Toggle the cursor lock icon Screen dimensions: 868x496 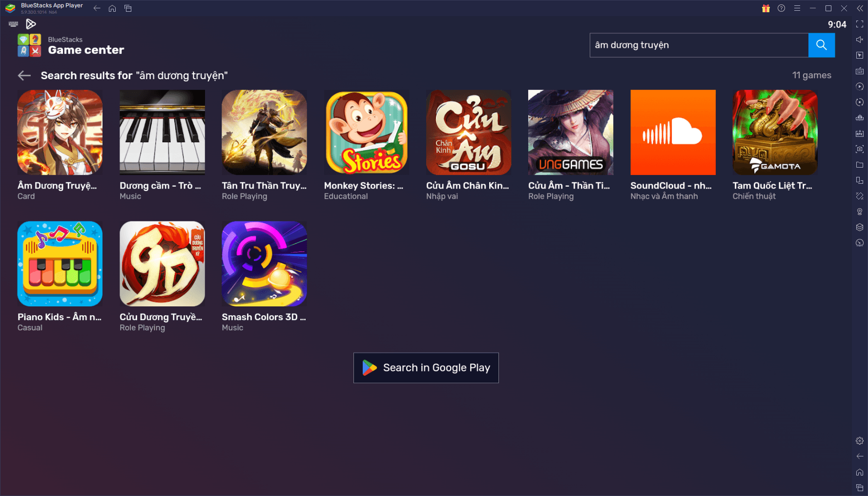(860, 55)
